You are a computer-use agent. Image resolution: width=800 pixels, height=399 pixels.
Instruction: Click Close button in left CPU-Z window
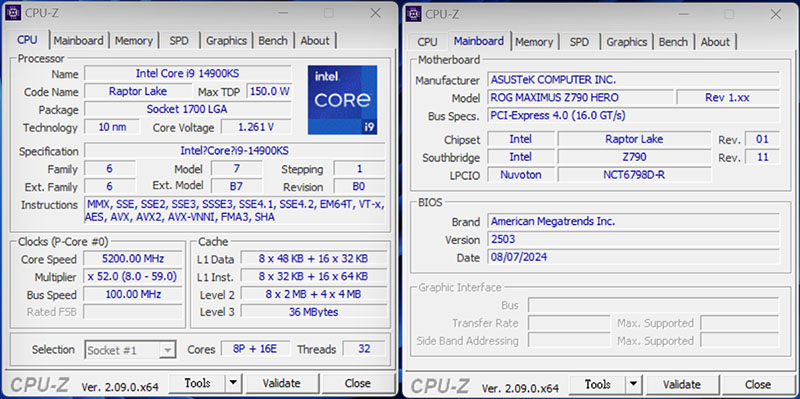pos(357,383)
